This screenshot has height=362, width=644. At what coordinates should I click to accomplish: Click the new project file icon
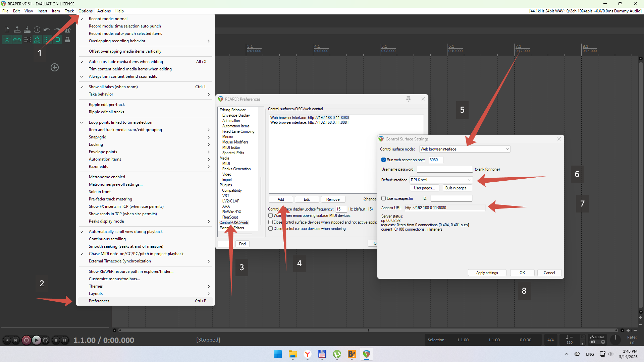[7, 30]
